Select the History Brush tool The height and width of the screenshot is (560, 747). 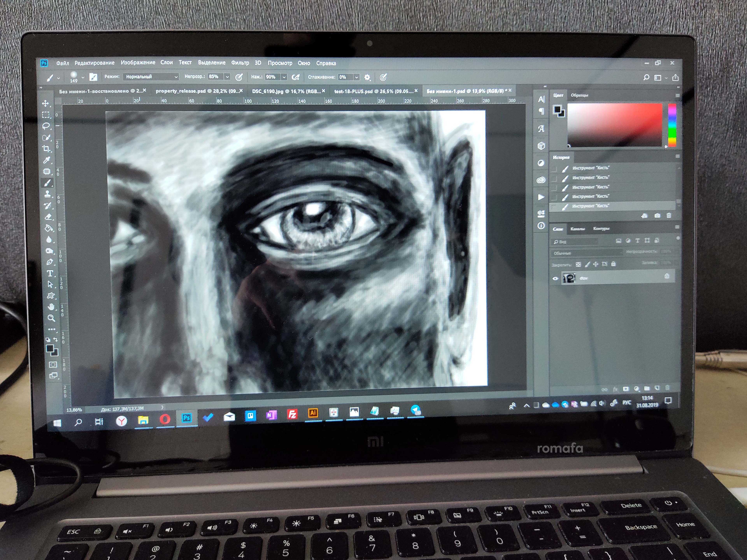click(48, 206)
